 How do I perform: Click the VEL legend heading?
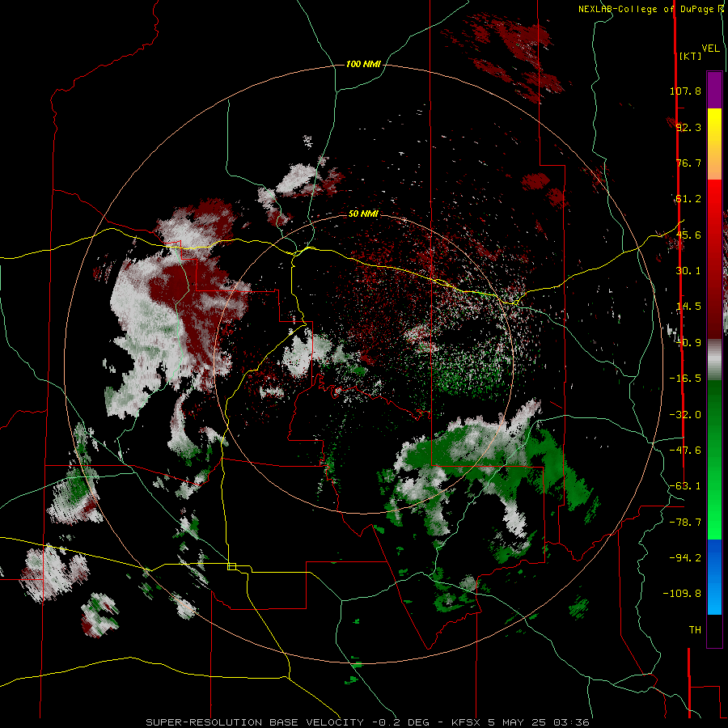(710, 48)
